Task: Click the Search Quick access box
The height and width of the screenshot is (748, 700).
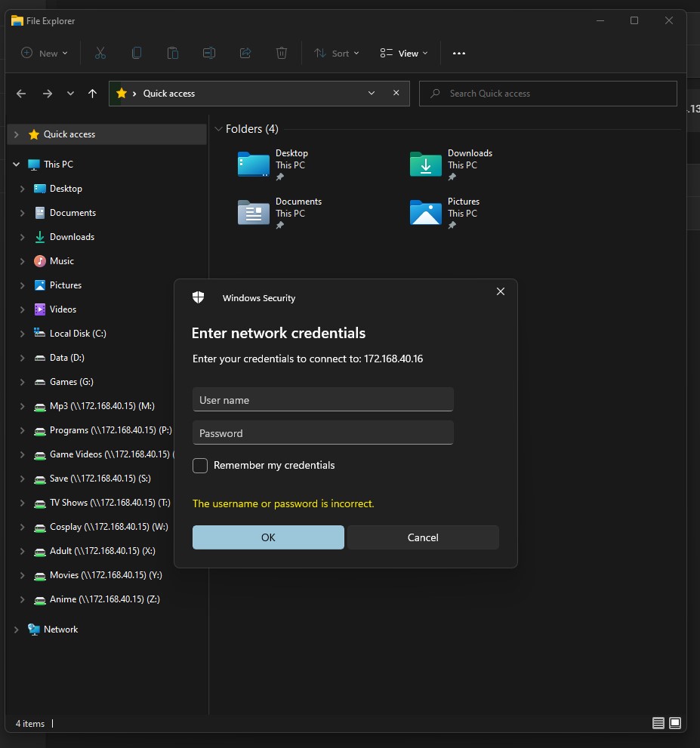Action: [x=547, y=94]
